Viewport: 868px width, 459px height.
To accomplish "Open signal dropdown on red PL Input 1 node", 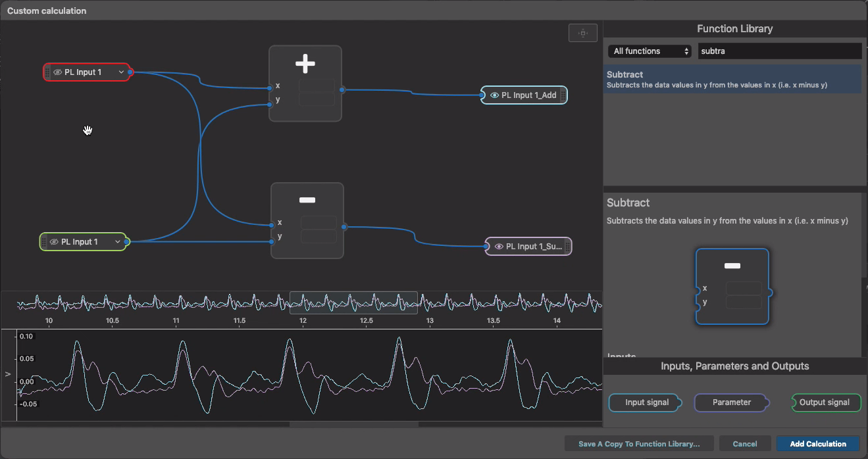I will click(x=120, y=72).
